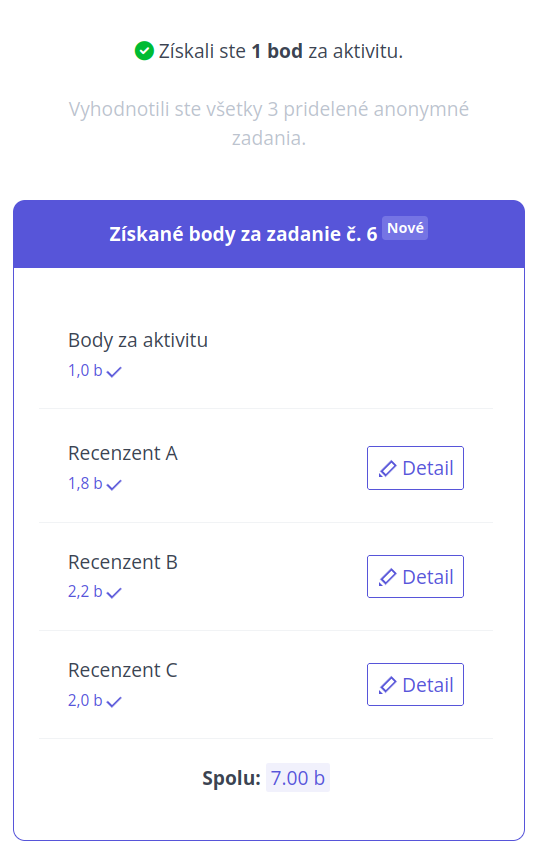Open Detail for Recenzent B
The image size is (538, 853).
416,577
